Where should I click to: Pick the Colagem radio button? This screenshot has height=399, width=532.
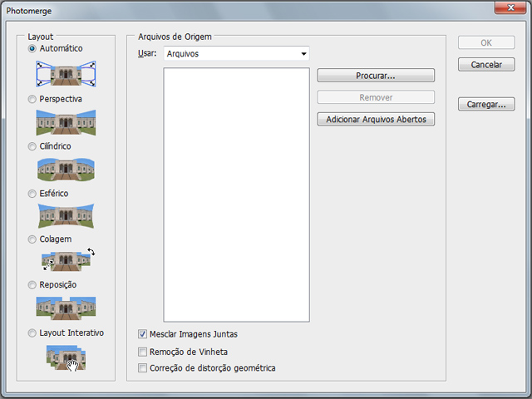click(32, 239)
